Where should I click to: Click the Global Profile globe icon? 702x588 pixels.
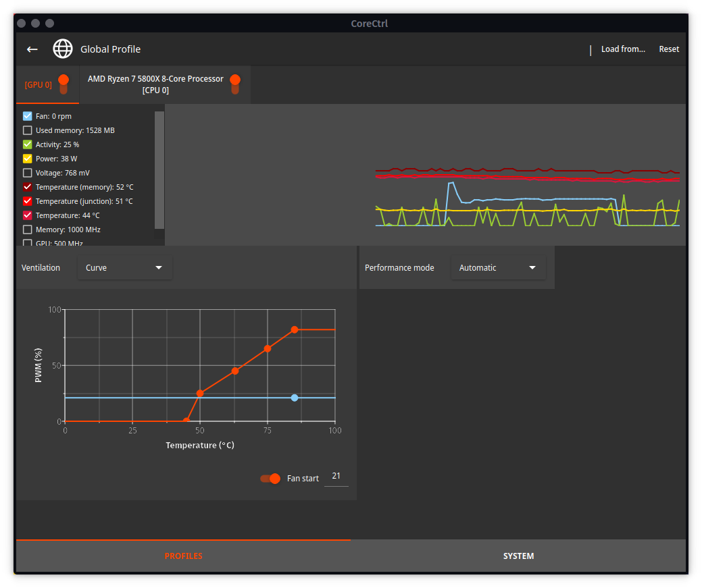63,49
